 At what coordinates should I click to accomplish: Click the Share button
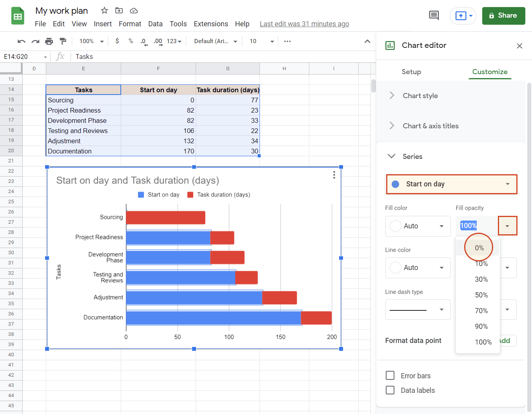click(503, 16)
